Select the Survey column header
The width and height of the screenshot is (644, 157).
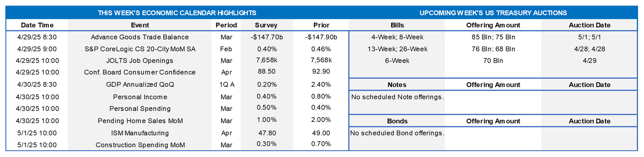click(x=266, y=25)
